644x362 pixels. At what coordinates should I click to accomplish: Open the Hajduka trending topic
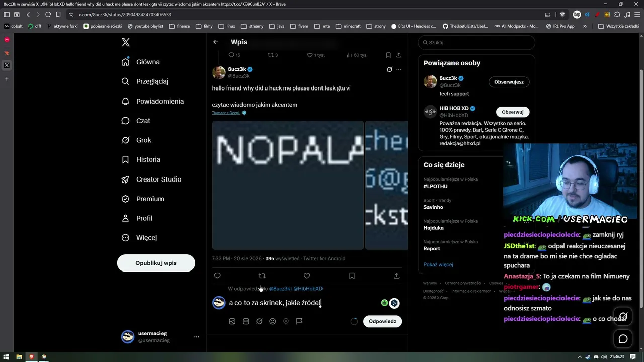coord(434,228)
